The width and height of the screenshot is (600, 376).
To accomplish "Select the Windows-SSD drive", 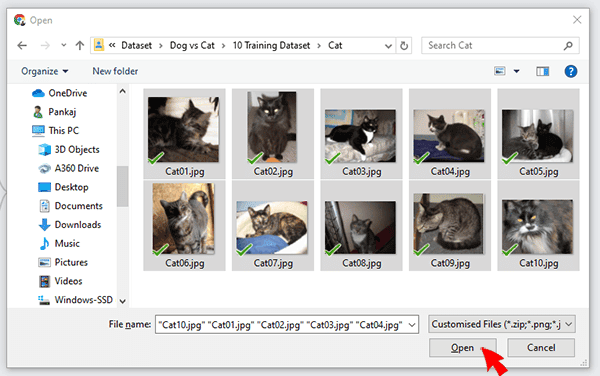I will click(x=75, y=299).
